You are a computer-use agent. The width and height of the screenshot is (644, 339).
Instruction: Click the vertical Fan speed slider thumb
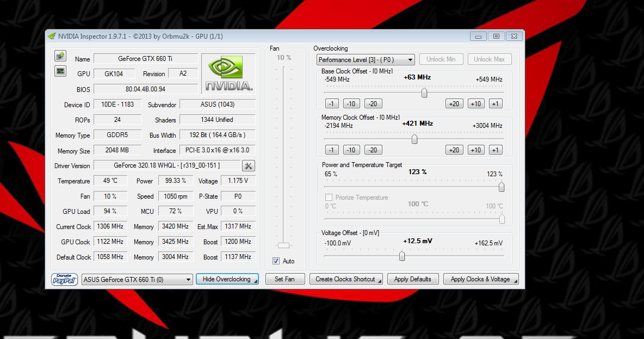(x=283, y=245)
